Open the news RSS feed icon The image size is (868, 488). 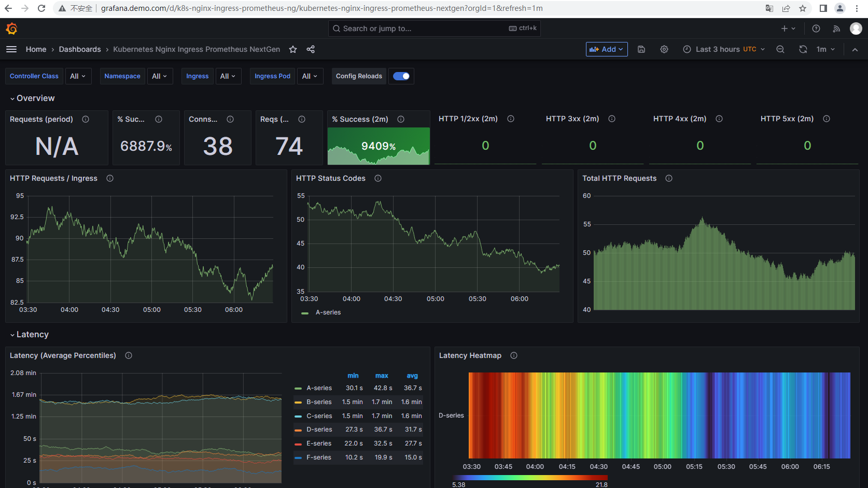pos(836,28)
